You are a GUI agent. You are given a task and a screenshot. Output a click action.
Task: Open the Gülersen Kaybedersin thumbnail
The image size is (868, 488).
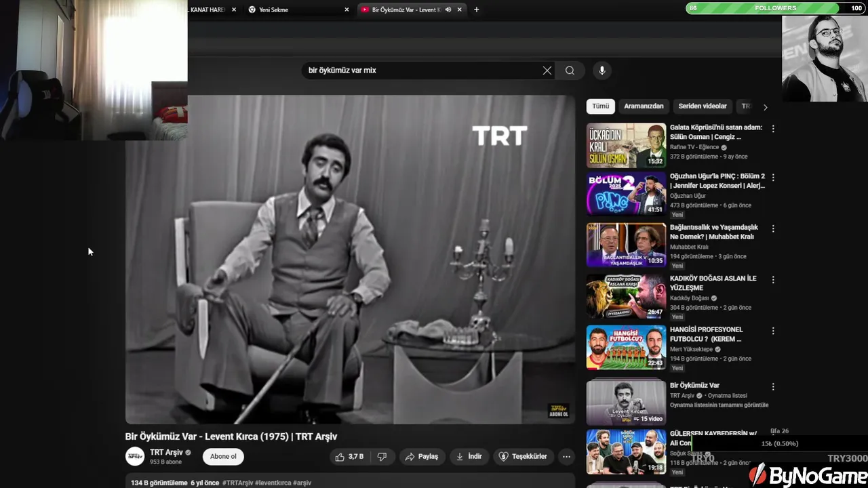pos(626,452)
